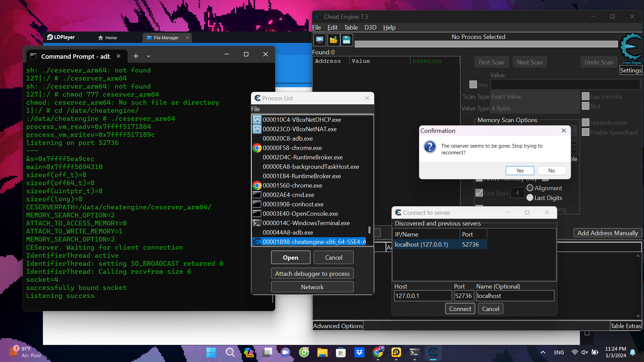Screen dimensions: 644x362
Task: Enable the Speedhack checkbox
Action: (586, 132)
